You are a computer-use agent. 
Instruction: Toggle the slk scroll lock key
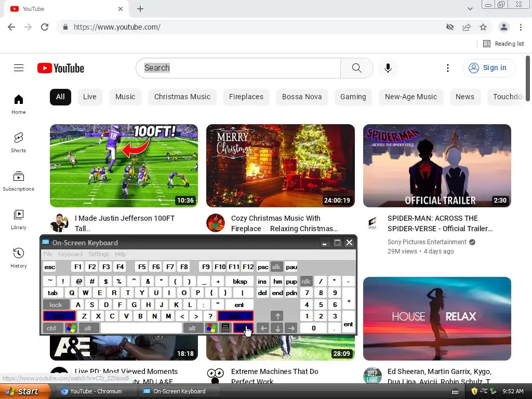(276, 267)
